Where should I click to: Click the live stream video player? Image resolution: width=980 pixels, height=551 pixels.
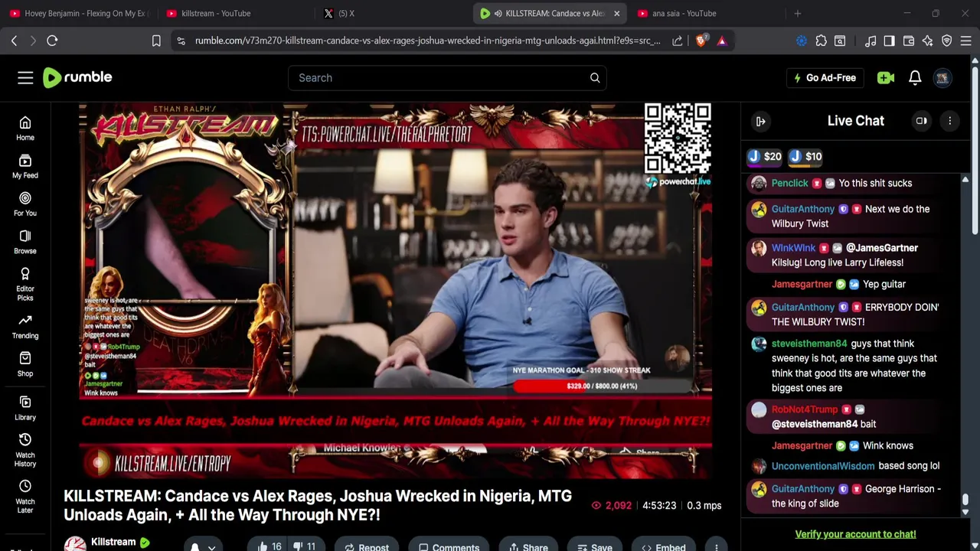(396, 291)
